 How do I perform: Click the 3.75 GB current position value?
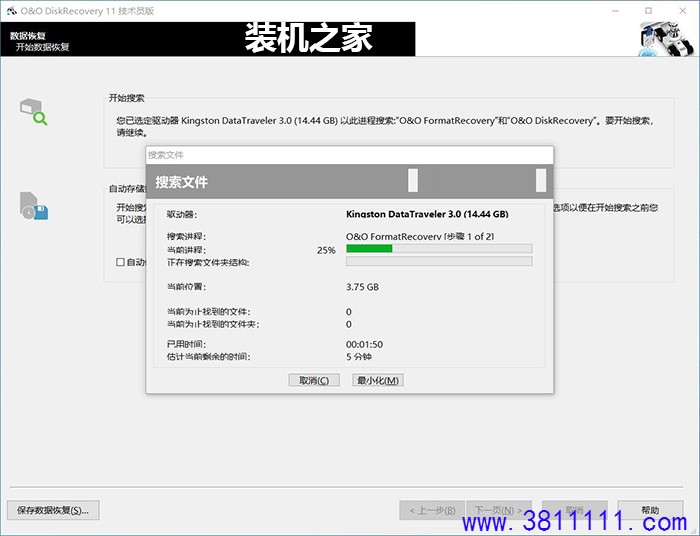362,287
